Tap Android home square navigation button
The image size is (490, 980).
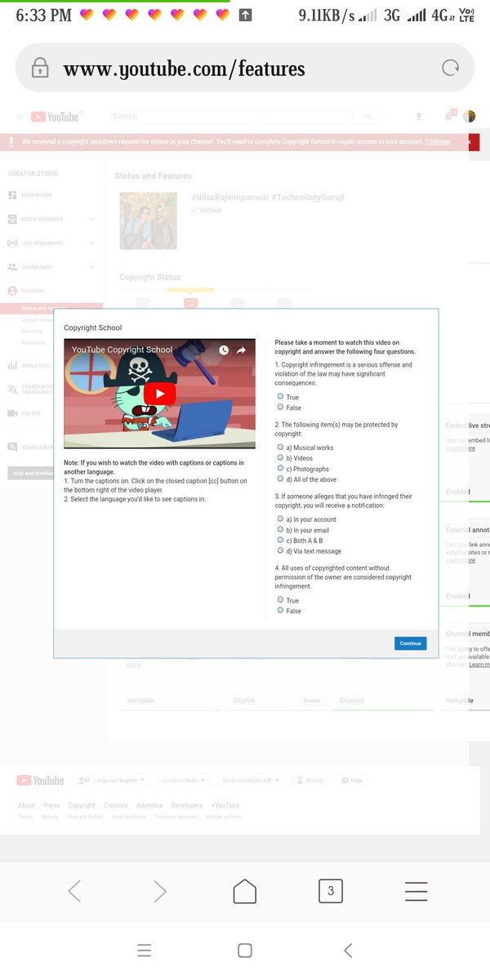(244, 951)
